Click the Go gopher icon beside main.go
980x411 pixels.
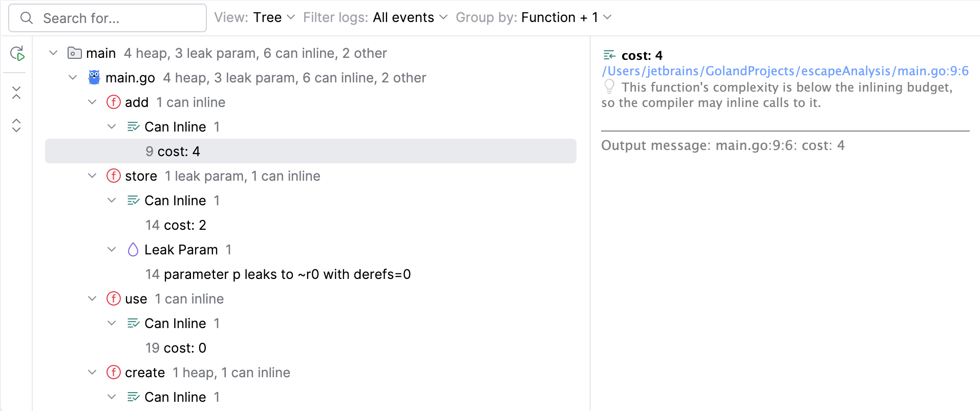click(94, 77)
